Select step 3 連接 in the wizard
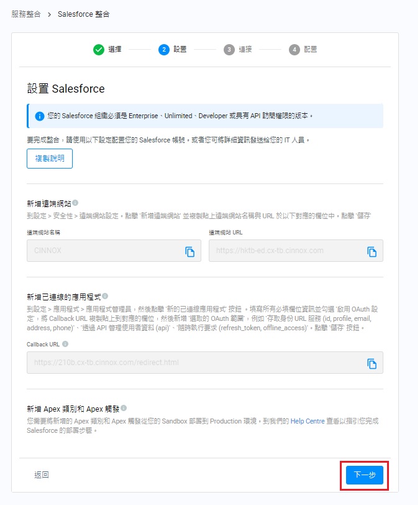Screen dimensions: 420x505 (x=238, y=50)
